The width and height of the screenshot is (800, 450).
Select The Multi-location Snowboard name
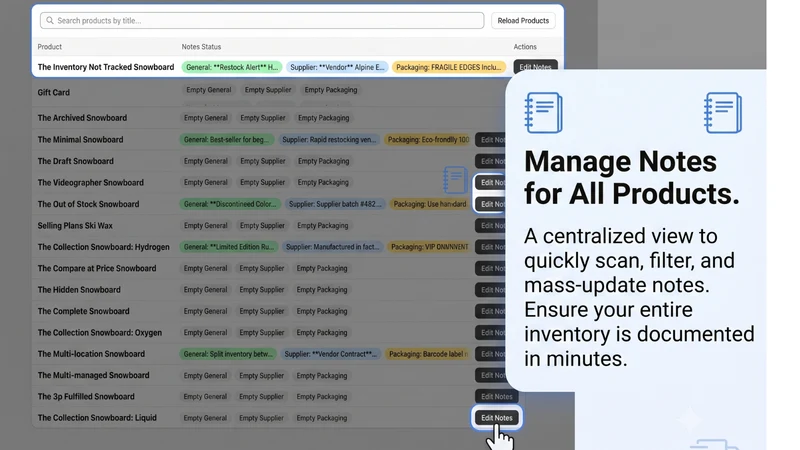(91, 354)
